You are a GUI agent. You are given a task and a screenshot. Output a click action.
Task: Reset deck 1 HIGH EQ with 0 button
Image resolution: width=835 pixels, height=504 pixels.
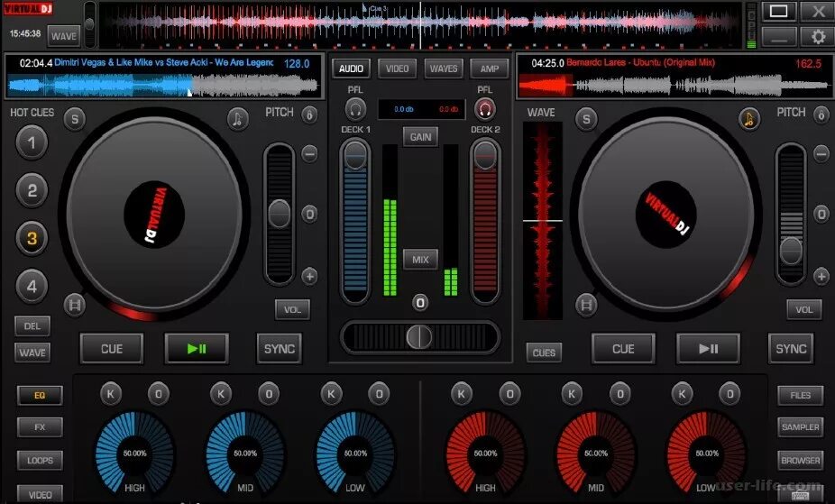(158, 394)
